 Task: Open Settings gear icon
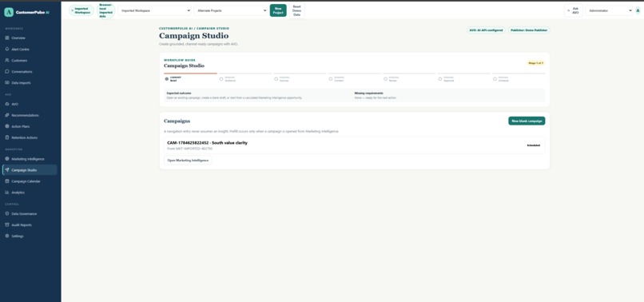click(x=7, y=236)
